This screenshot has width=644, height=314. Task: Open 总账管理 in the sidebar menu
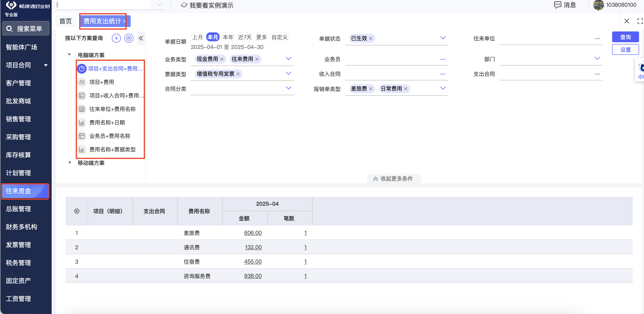tap(18, 209)
